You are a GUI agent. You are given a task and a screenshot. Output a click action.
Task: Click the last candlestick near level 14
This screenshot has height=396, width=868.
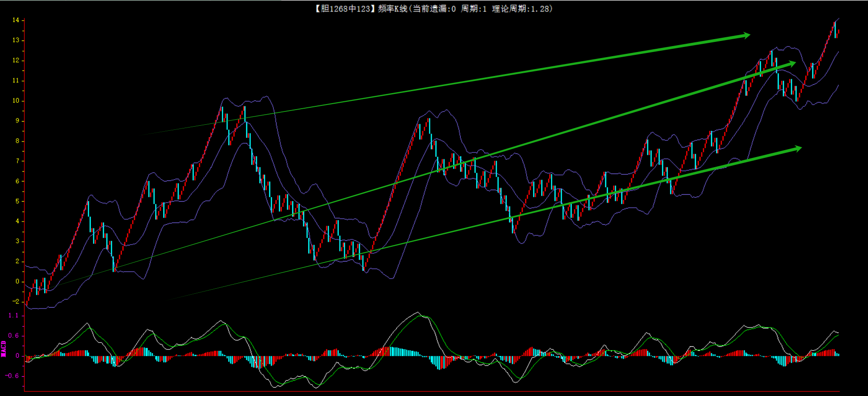pyautogui.click(x=835, y=29)
